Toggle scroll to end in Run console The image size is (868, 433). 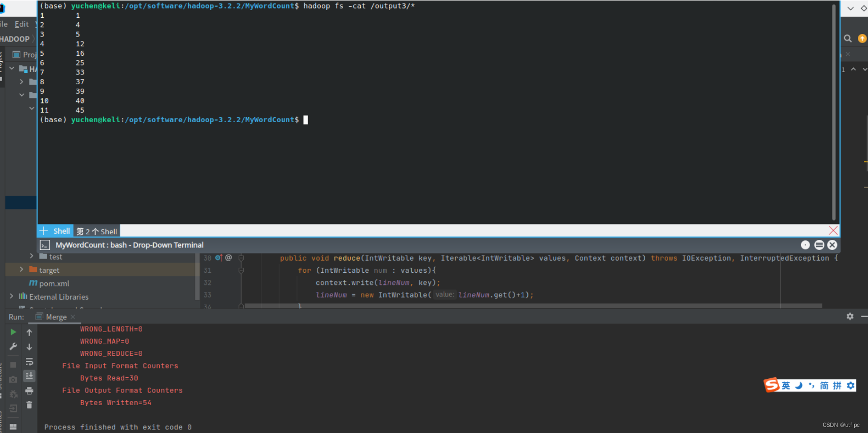pos(29,376)
